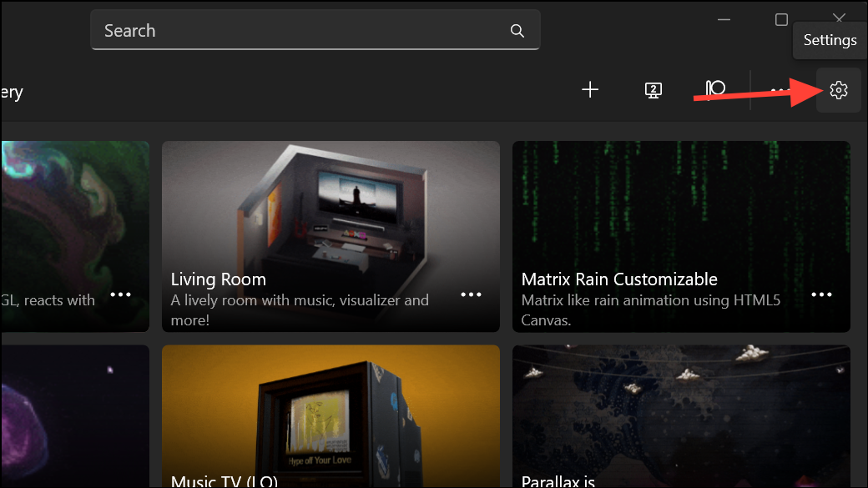868x488 pixels.
Task: Select the Matrix Rain Customizable wallpaper thumbnail
Action: (x=681, y=236)
